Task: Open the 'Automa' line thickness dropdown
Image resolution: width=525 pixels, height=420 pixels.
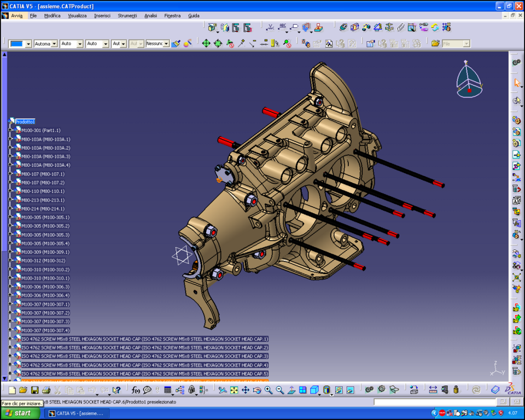Action: [54, 44]
